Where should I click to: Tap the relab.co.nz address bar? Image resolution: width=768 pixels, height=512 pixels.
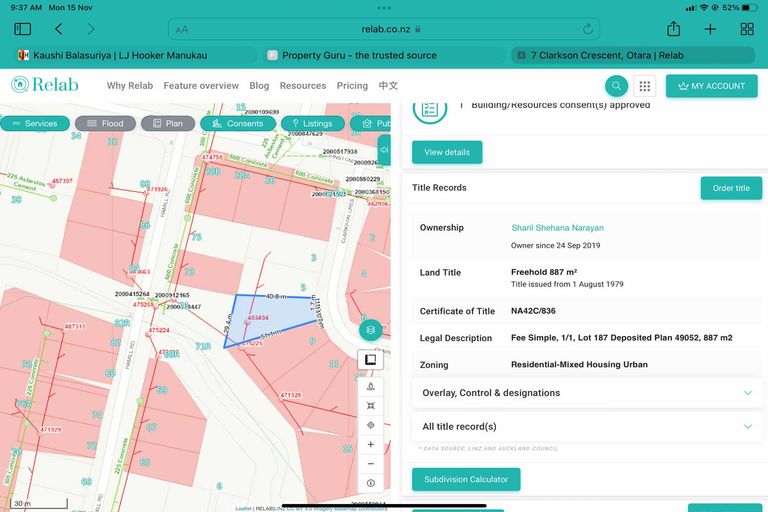click(x=385, y=29)
